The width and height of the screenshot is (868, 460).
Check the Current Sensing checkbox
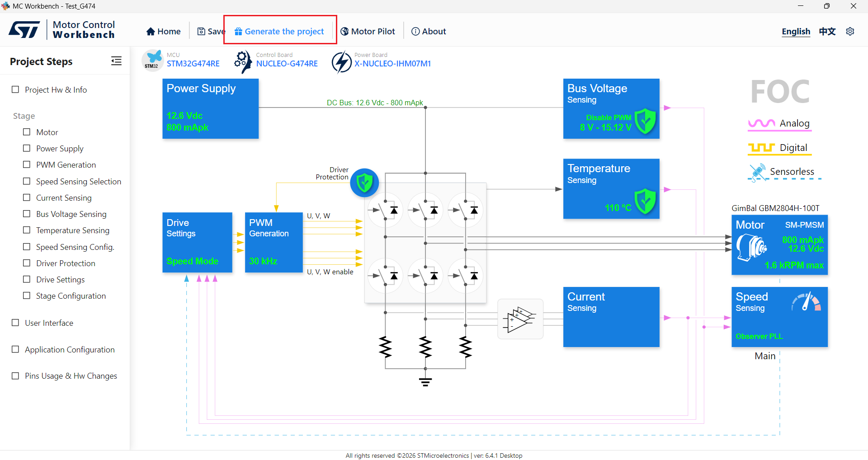coord(27,197)
